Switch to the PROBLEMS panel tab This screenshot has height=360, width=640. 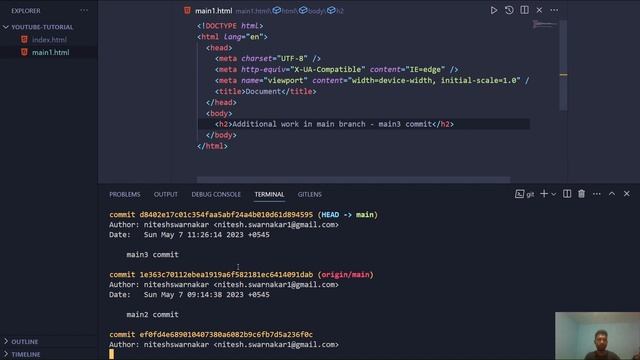tap(124, 194)
